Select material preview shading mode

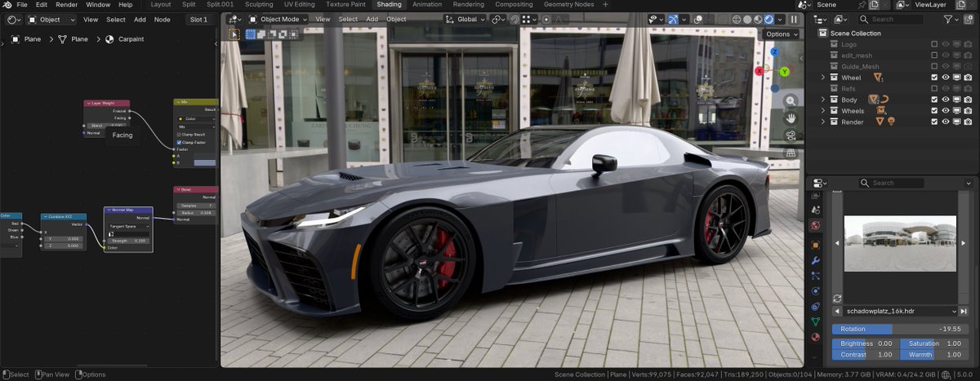point(758,19)
